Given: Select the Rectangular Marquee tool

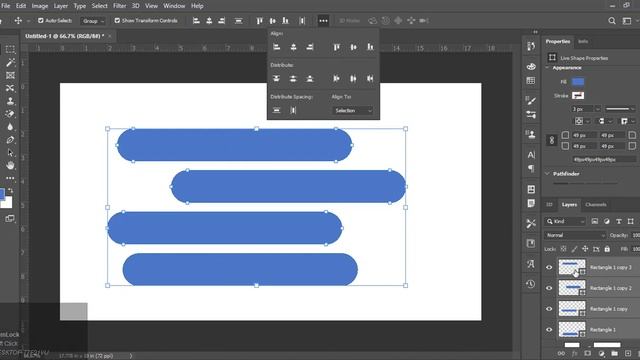Looking at the screenshot, I should click(10, 49).
